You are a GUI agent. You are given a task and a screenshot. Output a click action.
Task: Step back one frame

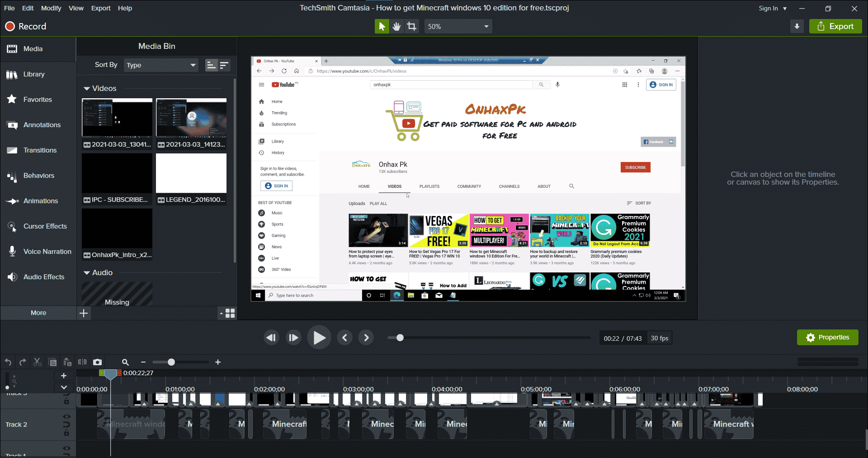tap(271, 338)
